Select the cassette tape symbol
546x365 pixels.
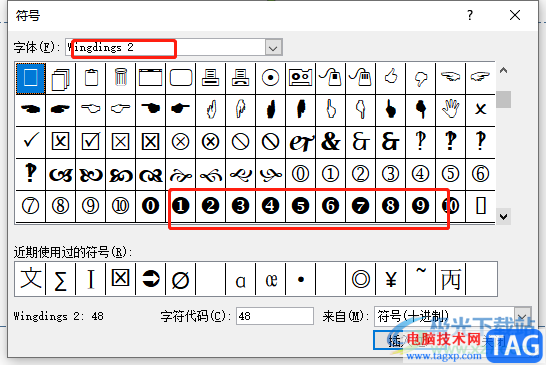pos(301,79)
